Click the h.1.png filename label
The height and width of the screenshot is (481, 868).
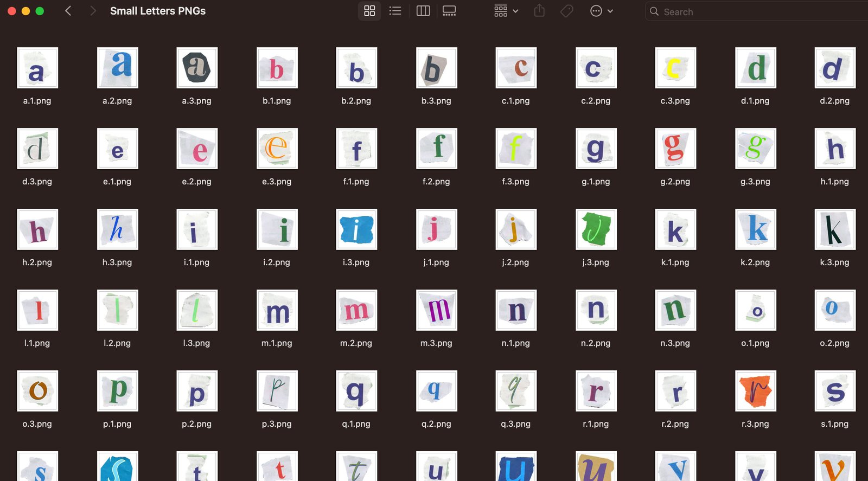(x=834, y=182)
